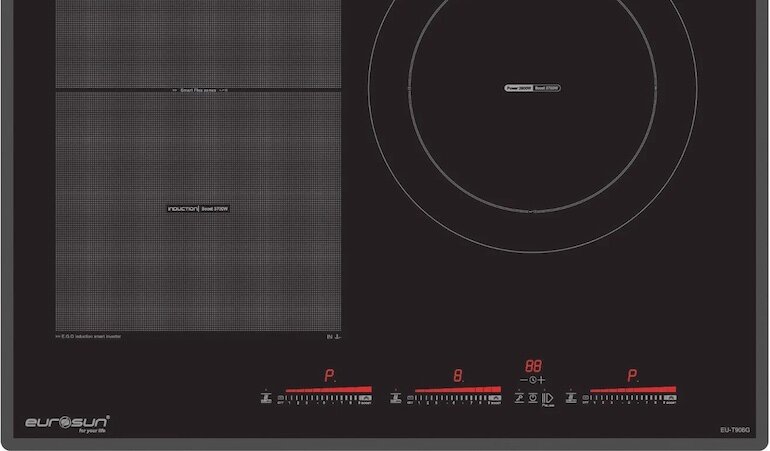Turn the right zone slider to OFF

[x=587, y=398]
